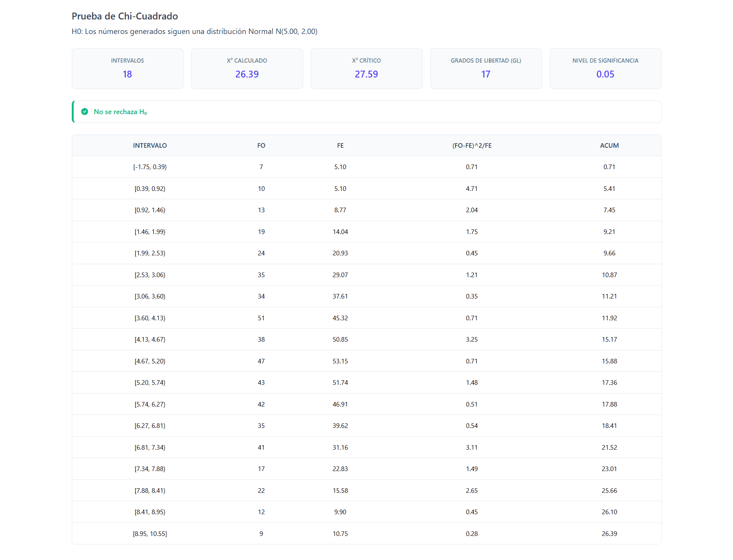Viewport: 733px width, 560px height.
Task: Click the FE column header
Action: 340,145
